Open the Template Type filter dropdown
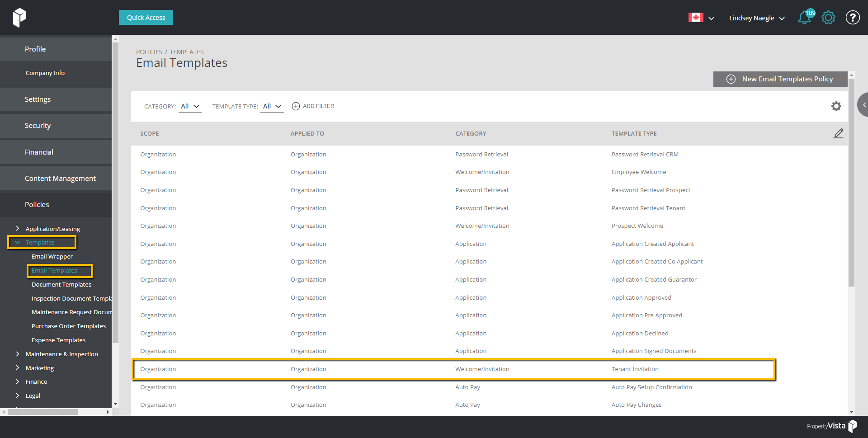The height and width of the screenshot is (438, 868). (x=272, y=106)
